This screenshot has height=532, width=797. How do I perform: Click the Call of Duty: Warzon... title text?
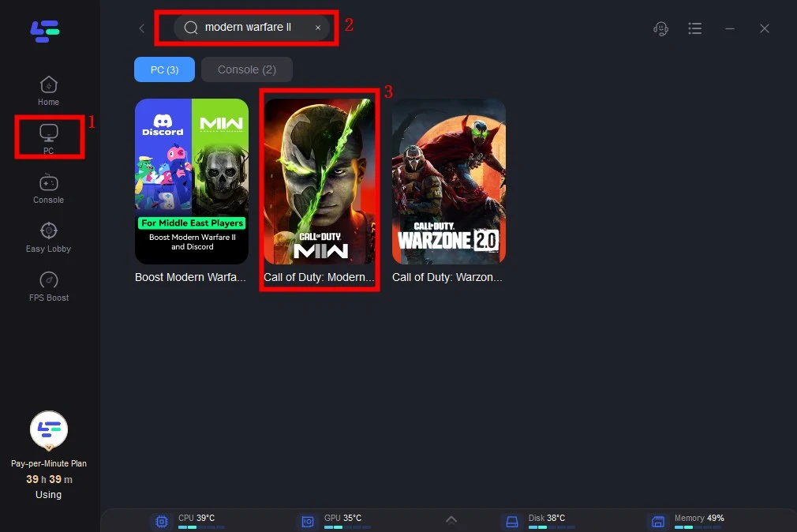(x=447, y=277)
